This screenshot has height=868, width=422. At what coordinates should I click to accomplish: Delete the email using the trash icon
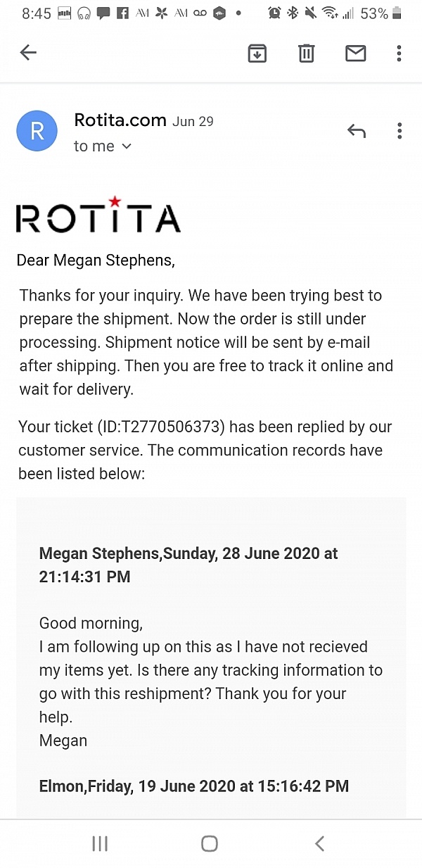point(305,53)
